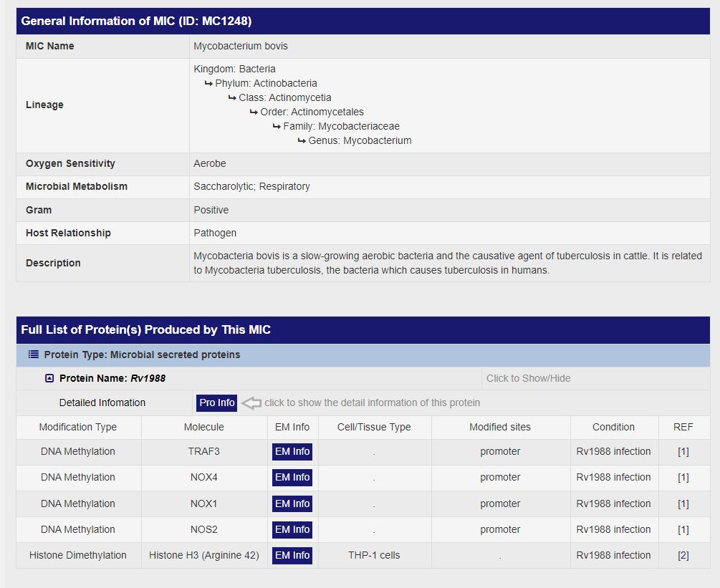720x588 pixels.
Task: Open reference [1] in the NOS2 row
Action: coord(683,529)
